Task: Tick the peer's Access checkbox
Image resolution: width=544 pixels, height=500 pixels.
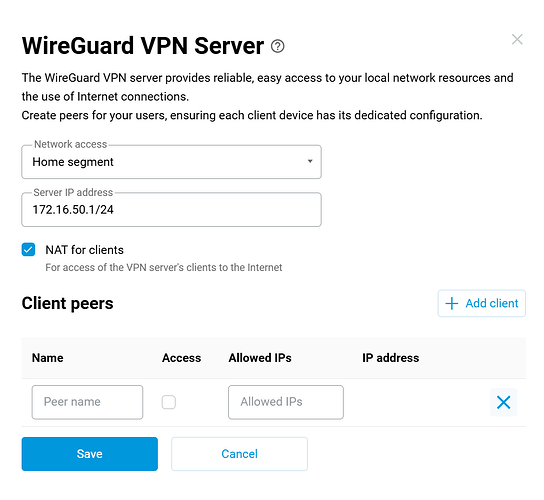Action: click(x=169, y=402)
